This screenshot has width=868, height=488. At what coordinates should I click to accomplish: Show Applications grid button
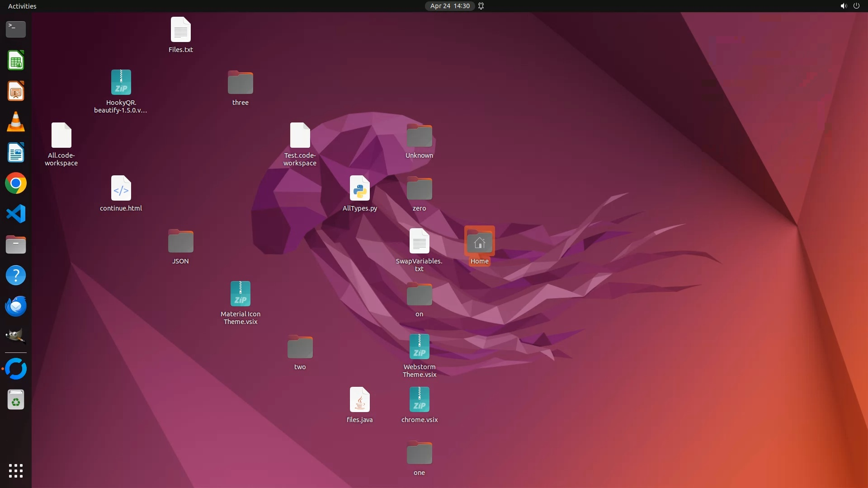[16, 470]
